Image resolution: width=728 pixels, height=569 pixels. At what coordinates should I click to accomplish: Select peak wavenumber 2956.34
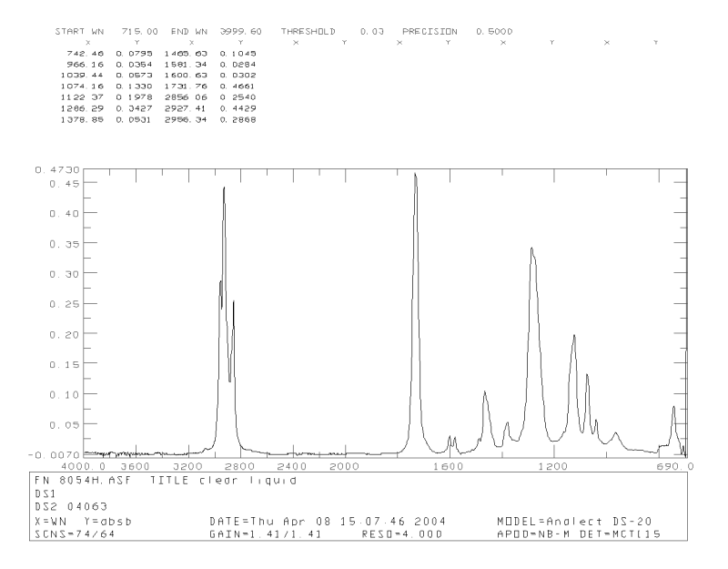(186, 120)
